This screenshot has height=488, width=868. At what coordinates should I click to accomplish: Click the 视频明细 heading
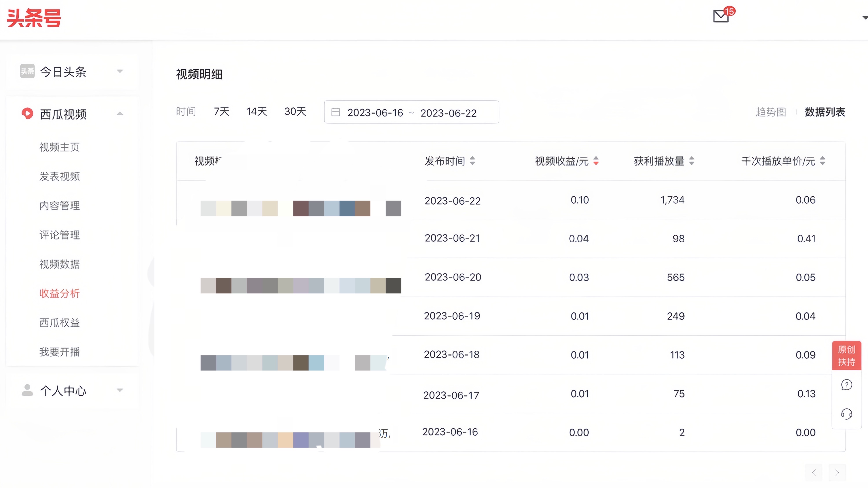199,75
